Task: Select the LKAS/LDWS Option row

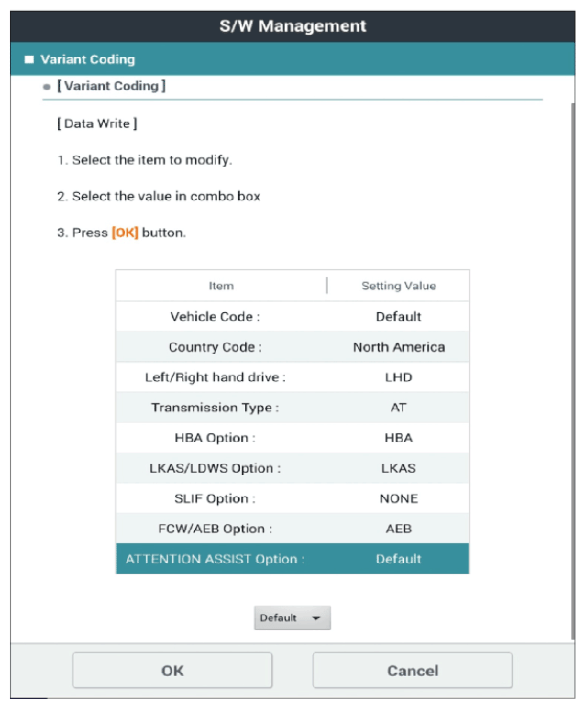Action: [x=292, y=468]
